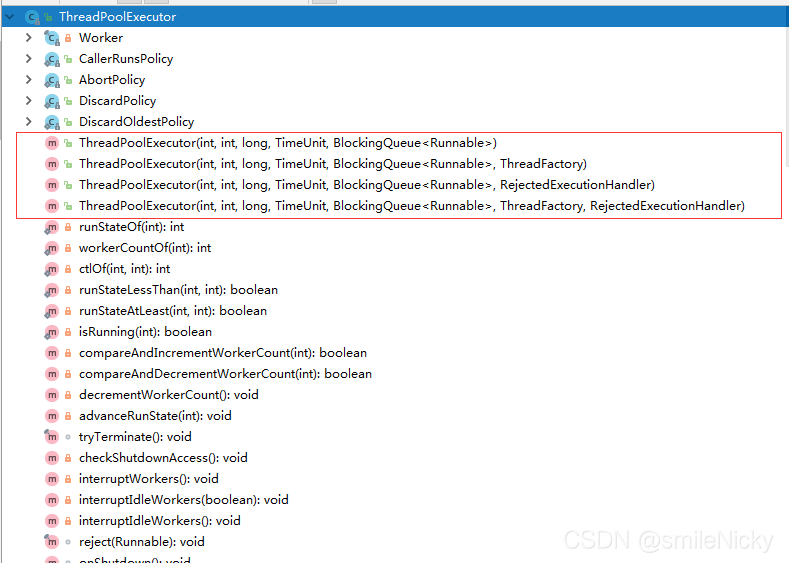Screen dimensions: 789x563
Task: Select constructor ending with BlockingQueue<Runnable>)
Action: coord(288,143)
